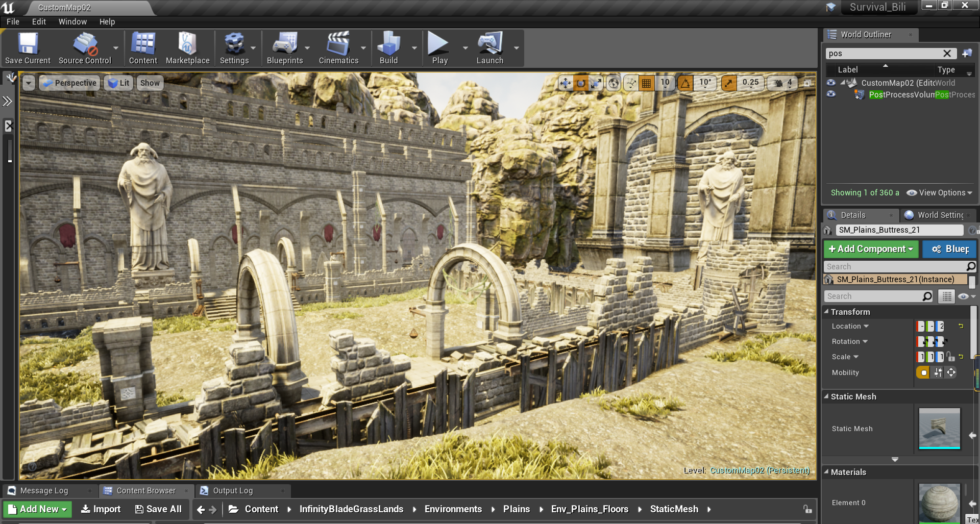
Task: Open the Cinematics toolbar menu
Action: (338, 48)
